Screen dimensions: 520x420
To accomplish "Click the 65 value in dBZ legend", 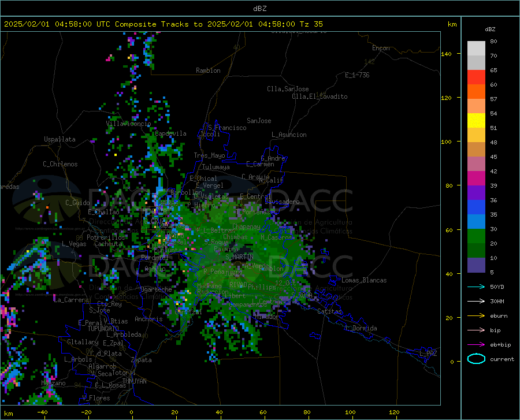I will 493,70.
